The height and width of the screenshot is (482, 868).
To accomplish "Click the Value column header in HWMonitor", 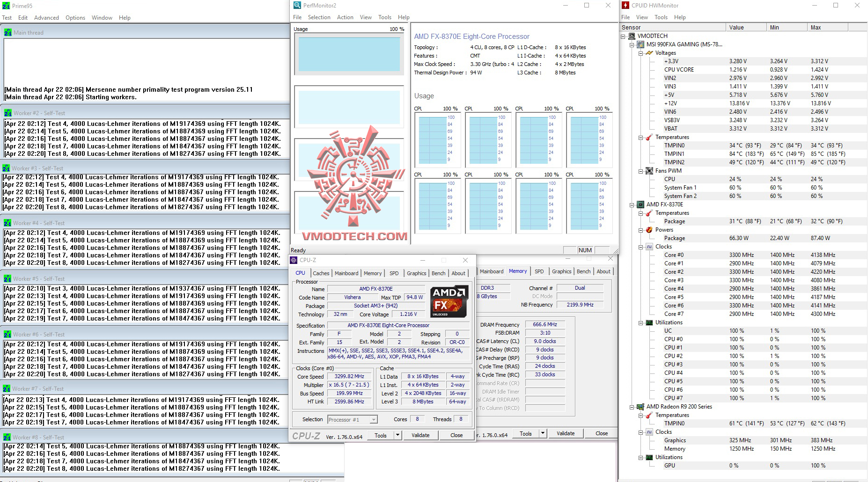I will [x=746, y=28].
